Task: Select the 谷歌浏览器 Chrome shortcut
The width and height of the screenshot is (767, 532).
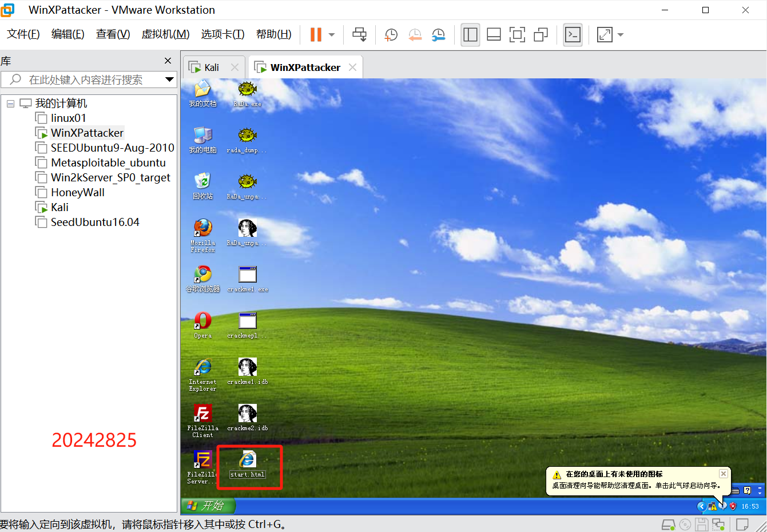Action: (203, 279)
